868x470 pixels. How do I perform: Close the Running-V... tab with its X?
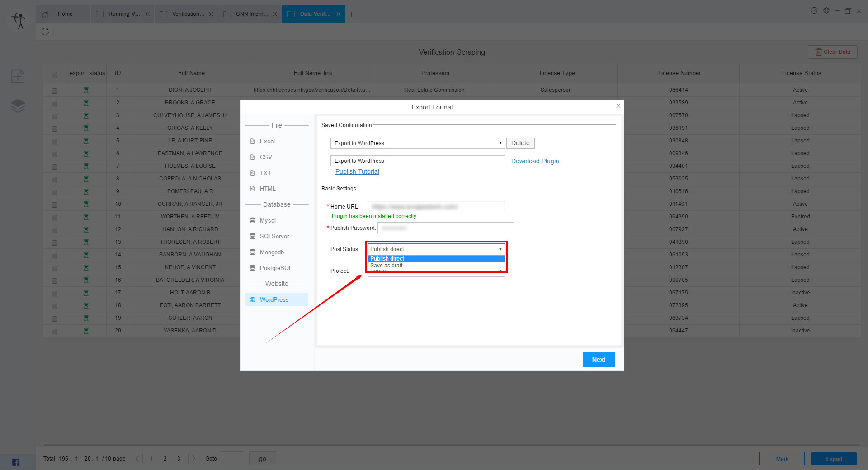tap(147, 14)
